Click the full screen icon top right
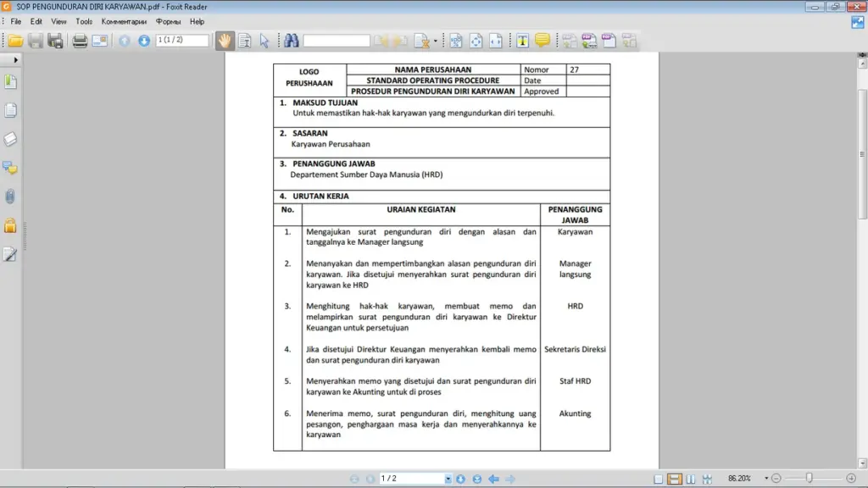 [x=858, y=22]
